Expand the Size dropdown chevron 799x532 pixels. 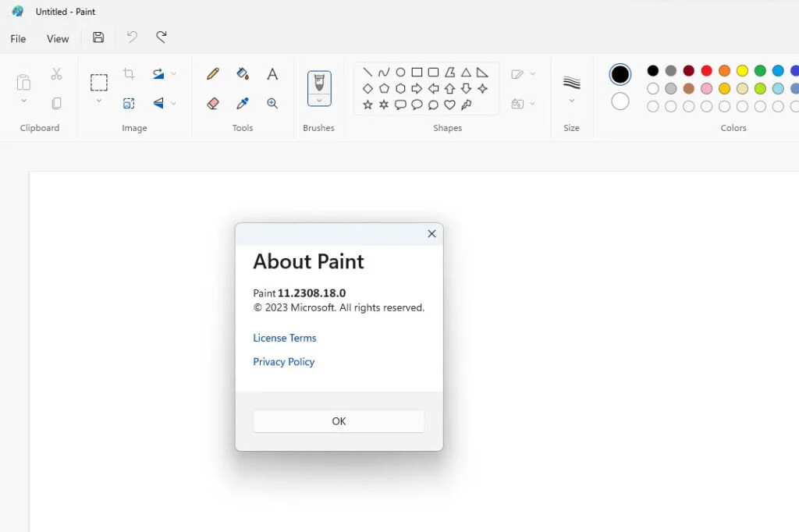pyautogui.click(x=572, y=101)
